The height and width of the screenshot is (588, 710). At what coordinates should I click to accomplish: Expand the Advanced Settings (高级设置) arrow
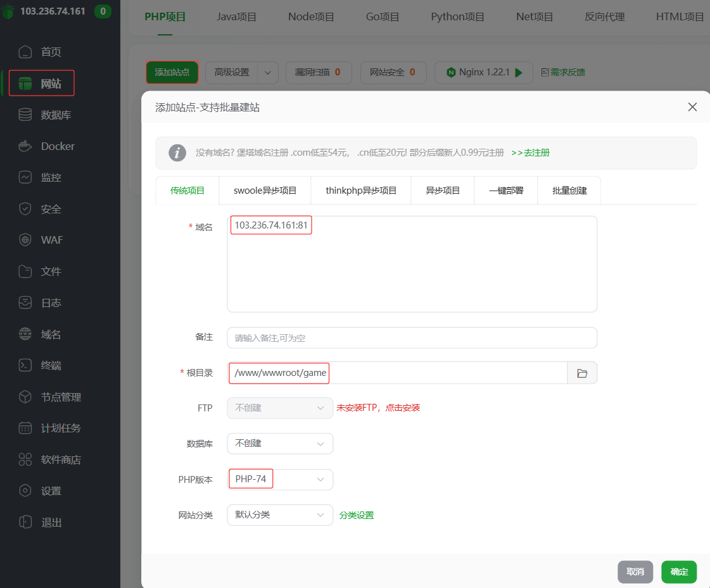[x=267, y=73]
